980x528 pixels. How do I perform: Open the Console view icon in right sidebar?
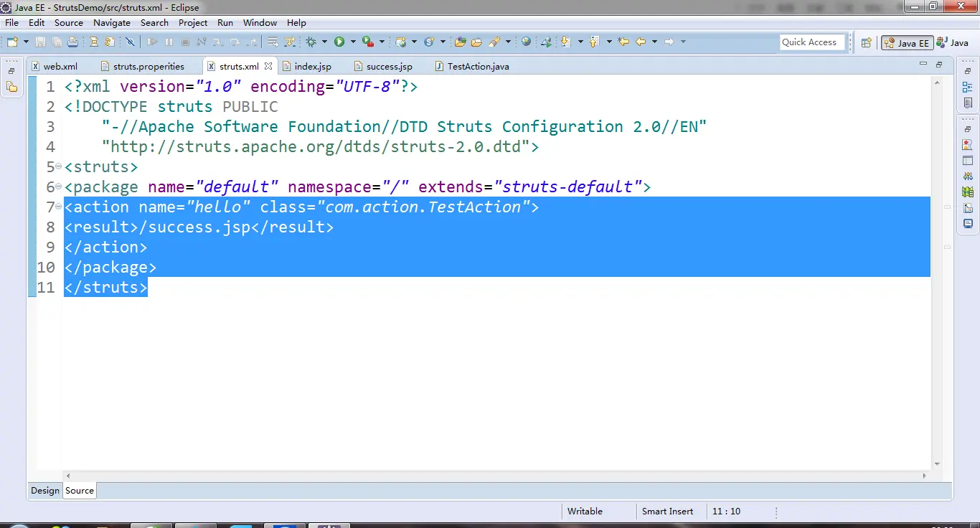pyautogui.click(x=968, y=224)
